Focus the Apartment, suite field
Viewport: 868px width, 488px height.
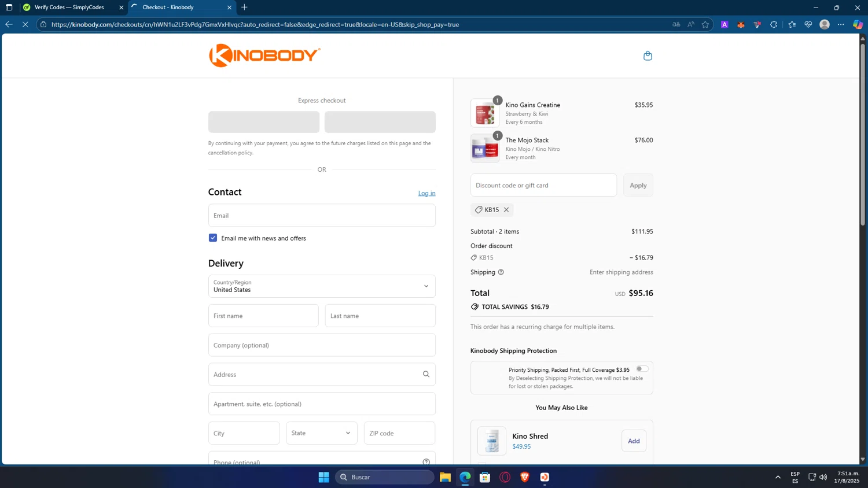322,404
